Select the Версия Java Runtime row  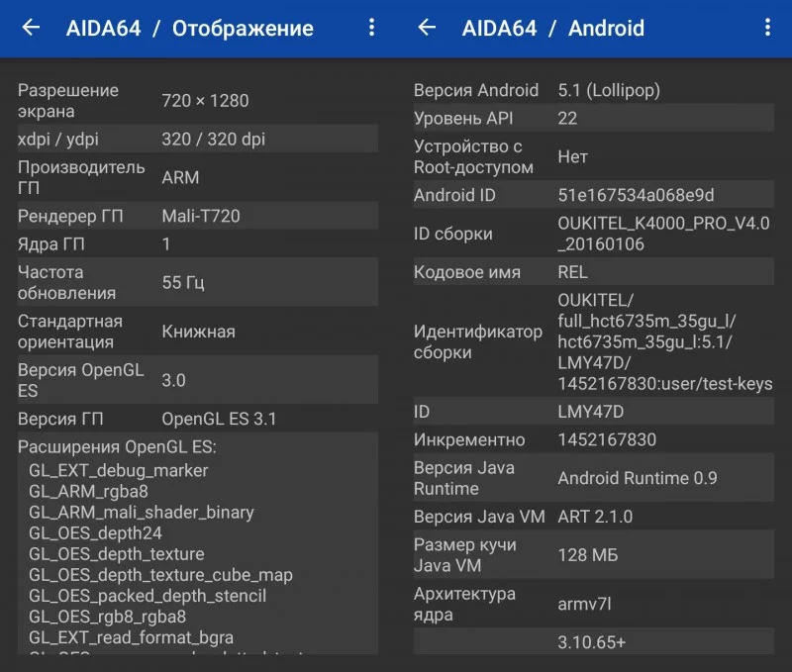tap(592, 478)
